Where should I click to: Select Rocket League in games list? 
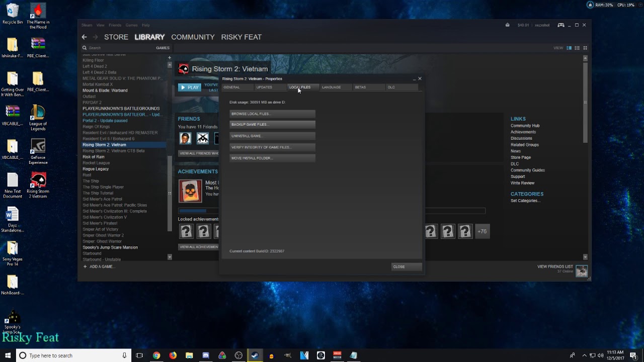96,163
